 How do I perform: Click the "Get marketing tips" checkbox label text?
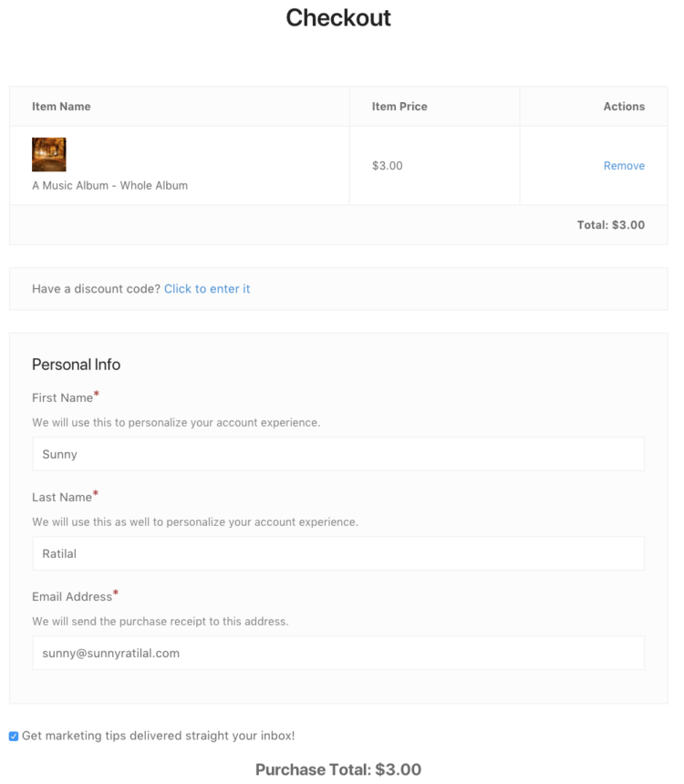tap(159, 736)
